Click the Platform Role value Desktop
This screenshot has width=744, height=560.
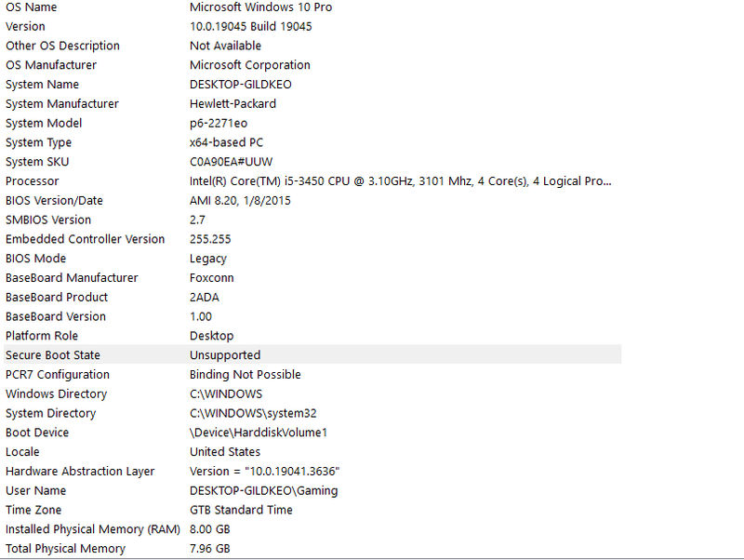tap(212, 337)
